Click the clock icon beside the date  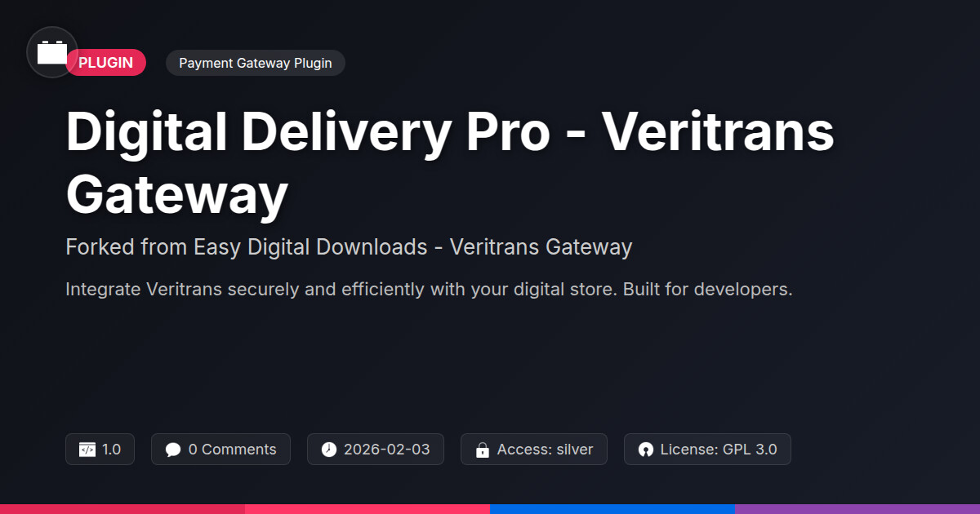tap(329, 450)
